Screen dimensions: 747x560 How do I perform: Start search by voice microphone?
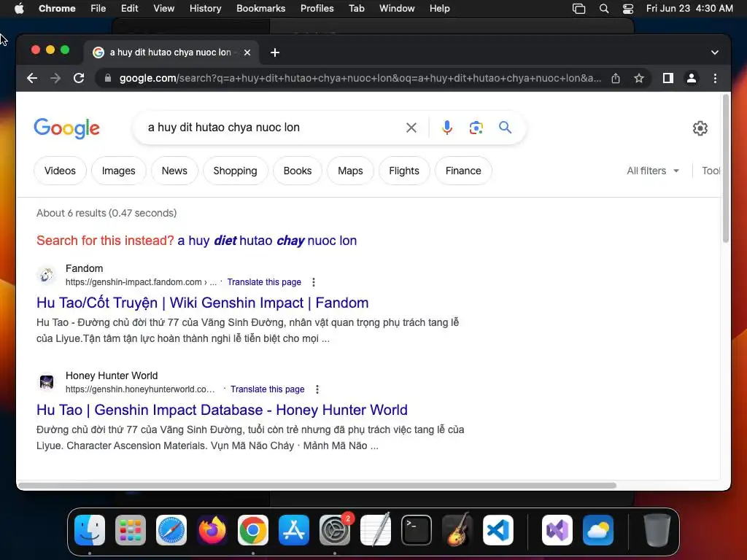447,128
